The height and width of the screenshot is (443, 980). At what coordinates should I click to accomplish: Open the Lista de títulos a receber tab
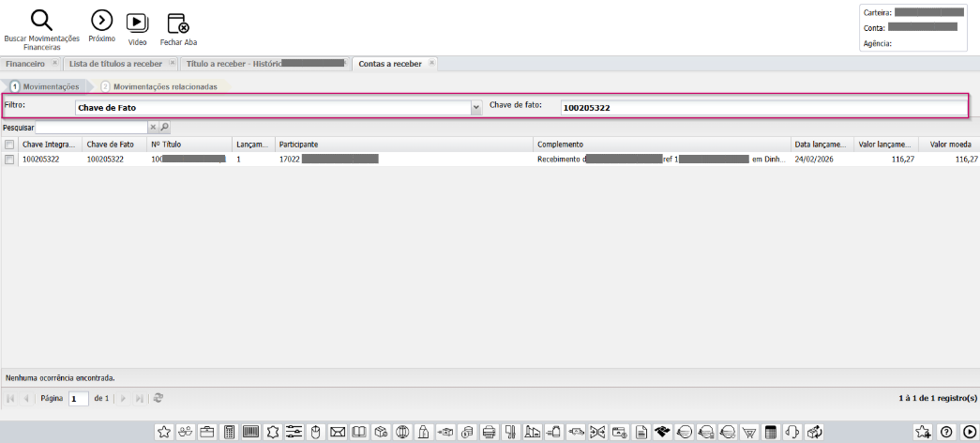pos(115,64)
